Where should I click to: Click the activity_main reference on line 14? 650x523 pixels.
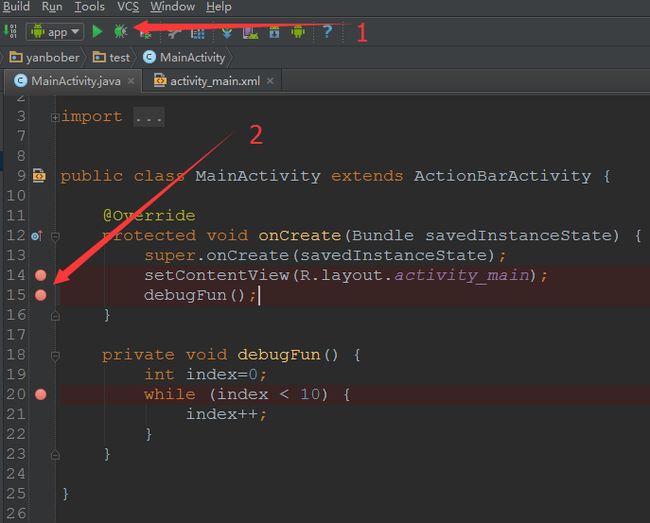point(462,275)
